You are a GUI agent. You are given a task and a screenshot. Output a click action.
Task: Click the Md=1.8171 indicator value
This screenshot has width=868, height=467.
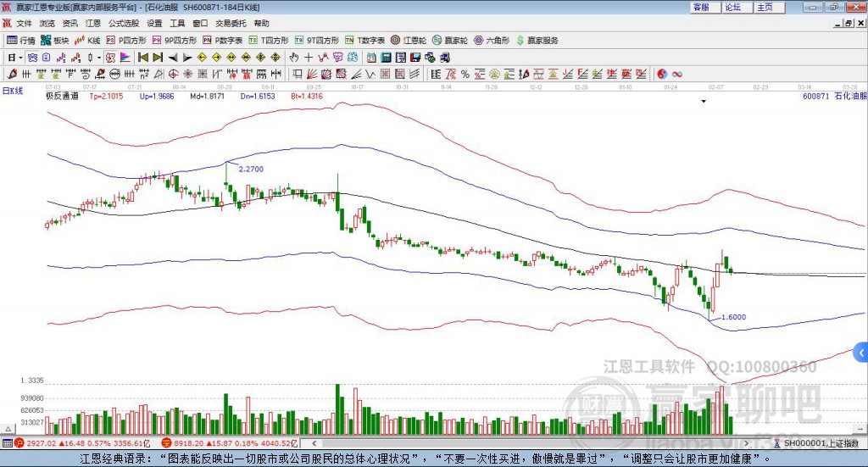point(207,96)
